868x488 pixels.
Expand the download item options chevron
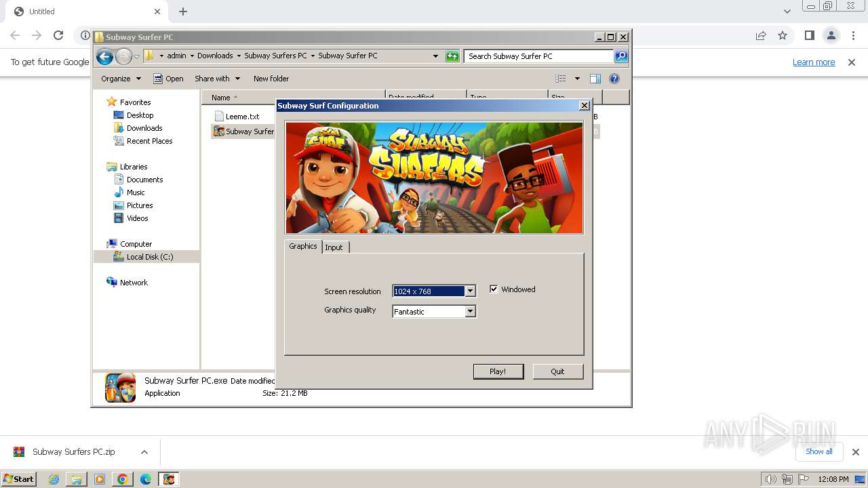(144, 452)
